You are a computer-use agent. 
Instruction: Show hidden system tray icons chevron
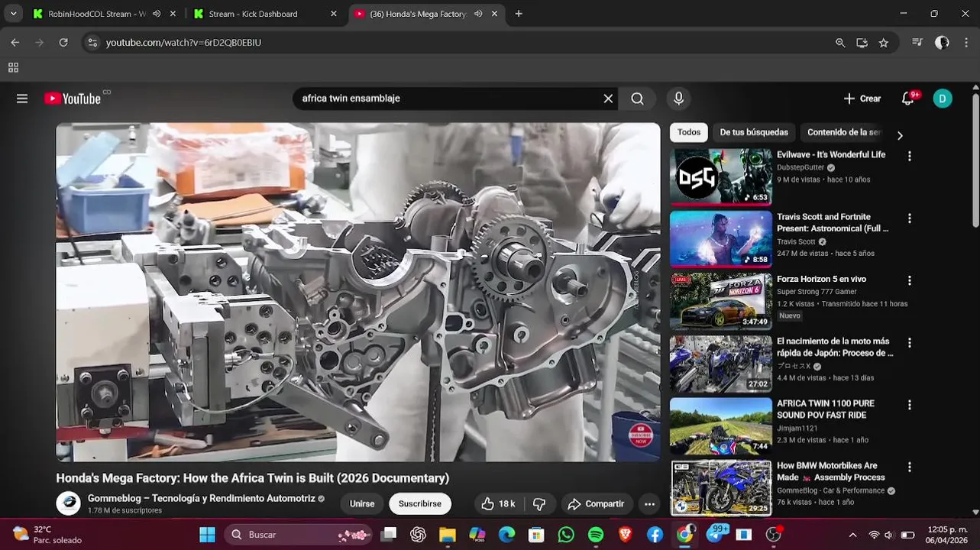(852, 535)
